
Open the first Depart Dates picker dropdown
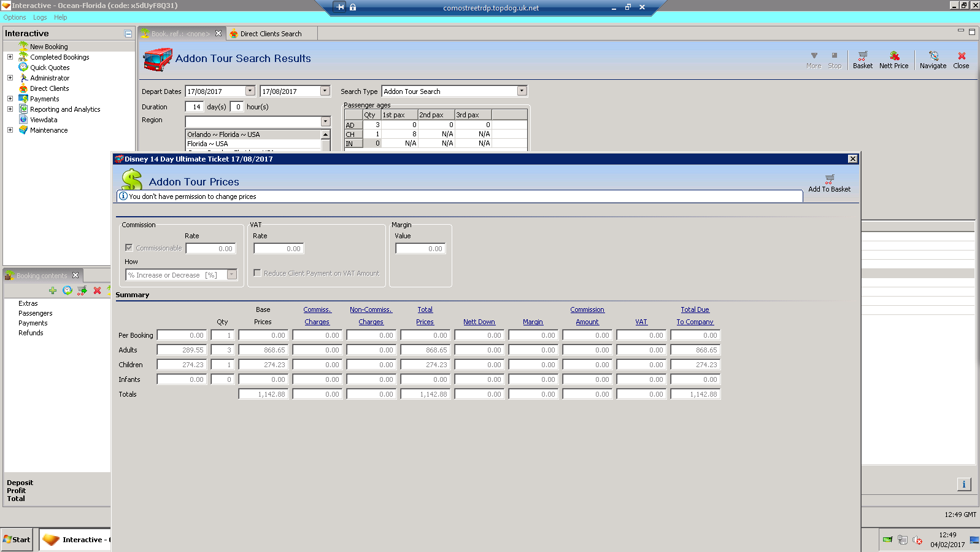[x=250, y=91]
